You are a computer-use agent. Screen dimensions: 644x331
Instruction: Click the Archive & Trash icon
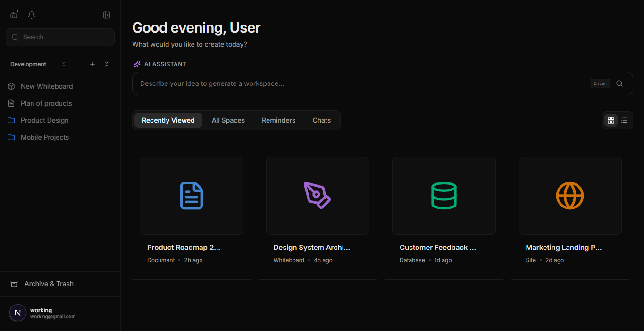14,283
